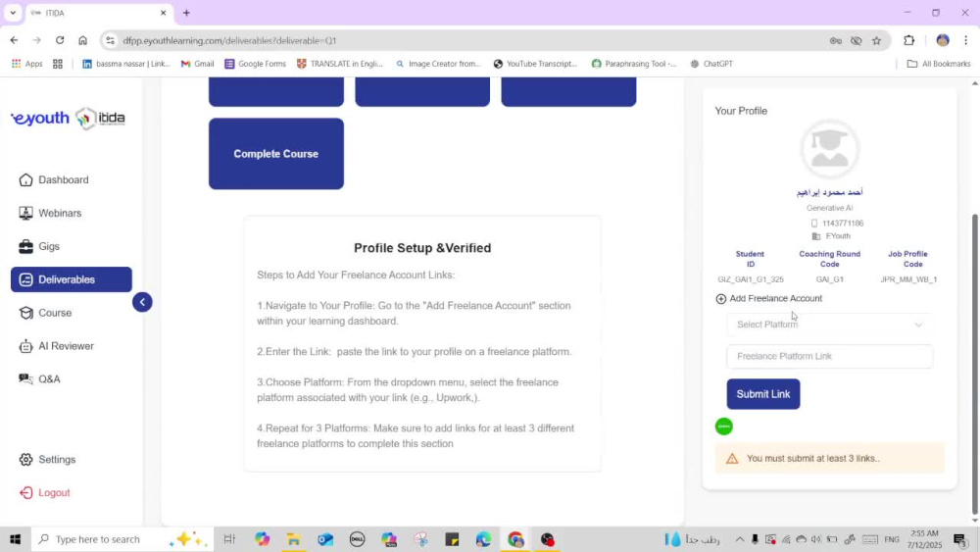This screenshot has height=552, width=980.
Task: Expand the Select Platform dropdown
Action: 829,325
